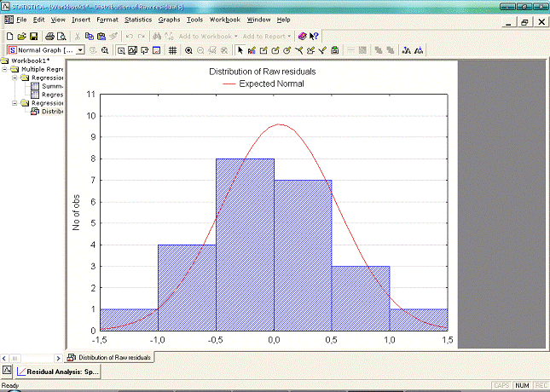Open a file with the Open folder icon
This screenshot has width=550, height=392.
click(x=21, y=37)
